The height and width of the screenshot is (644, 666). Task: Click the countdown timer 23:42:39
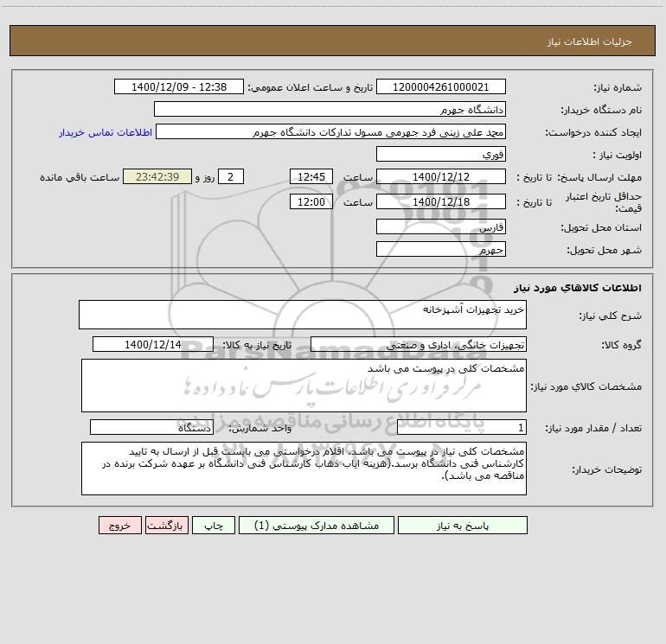coord(157,176)
